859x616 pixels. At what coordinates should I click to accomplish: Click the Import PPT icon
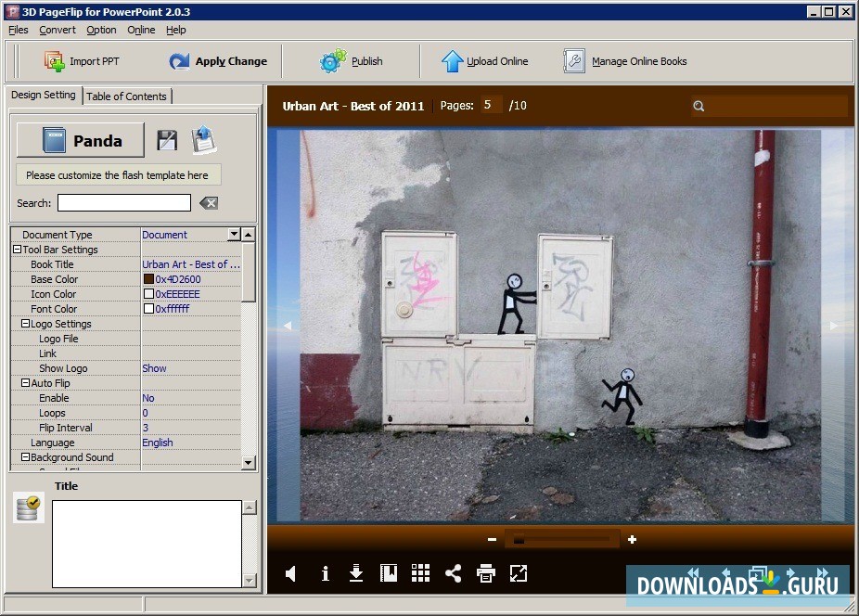[x=54, y=61]
